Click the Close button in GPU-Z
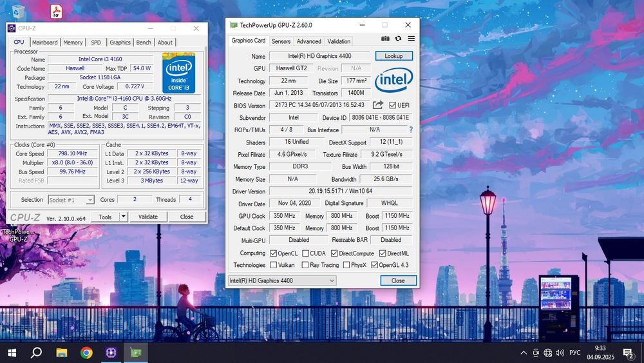The height and width of the screenshot is (363, 644). (x=398, y=280)
